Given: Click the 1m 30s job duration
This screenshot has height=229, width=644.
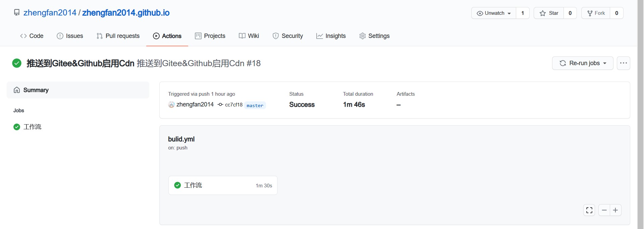Looking at the screenshot, I should pos(264,186).
